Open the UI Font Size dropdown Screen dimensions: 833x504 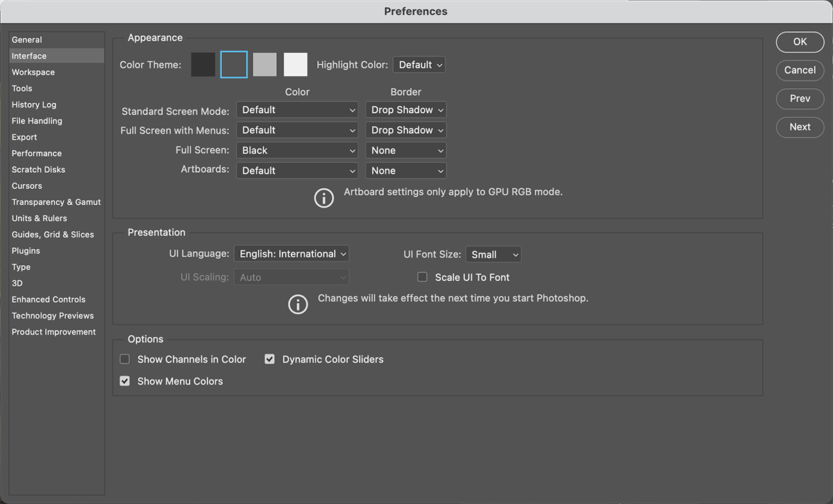[494, 255]
